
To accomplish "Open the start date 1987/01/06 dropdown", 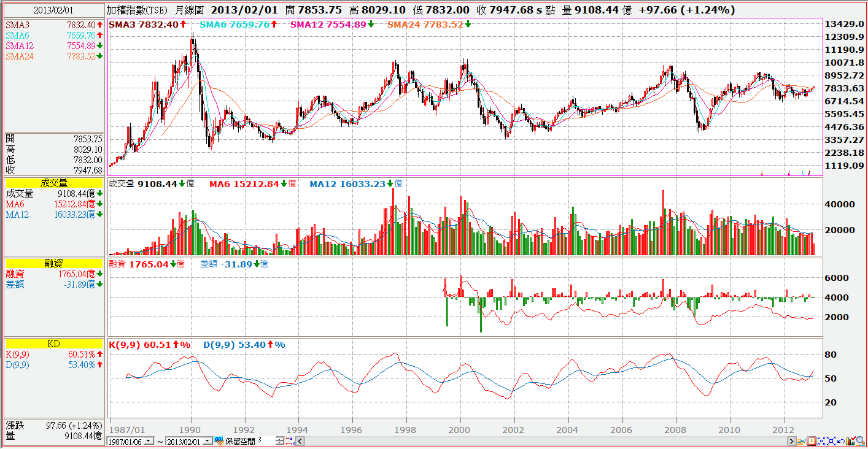I will point(149,441).
